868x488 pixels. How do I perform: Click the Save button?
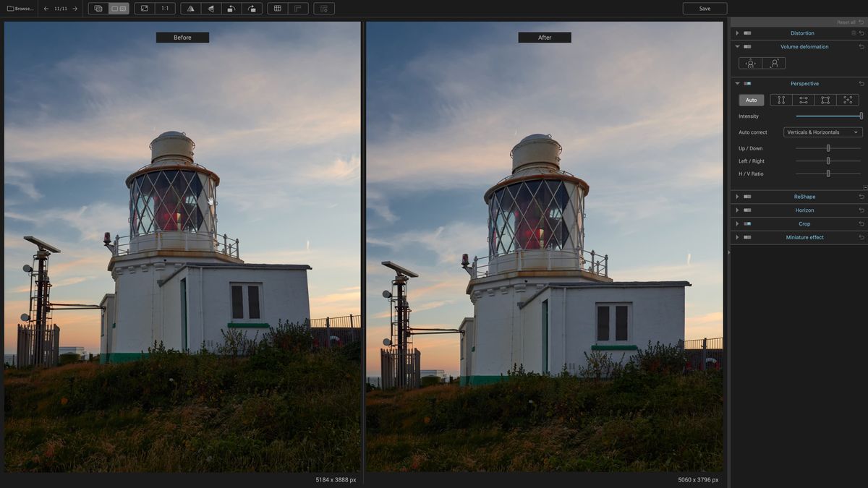click(705, 8)
